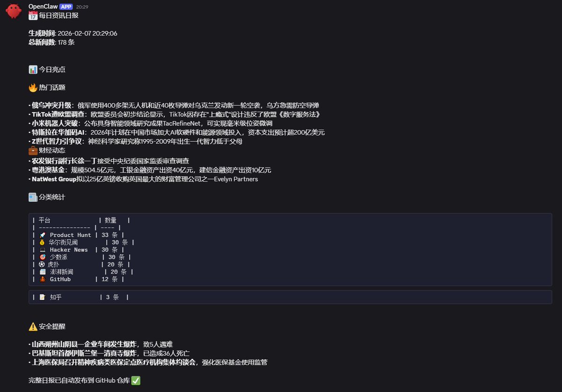Click the laptop icon beside Hacker News
This screenshot has width=562, height=392.
coord(43,250)
